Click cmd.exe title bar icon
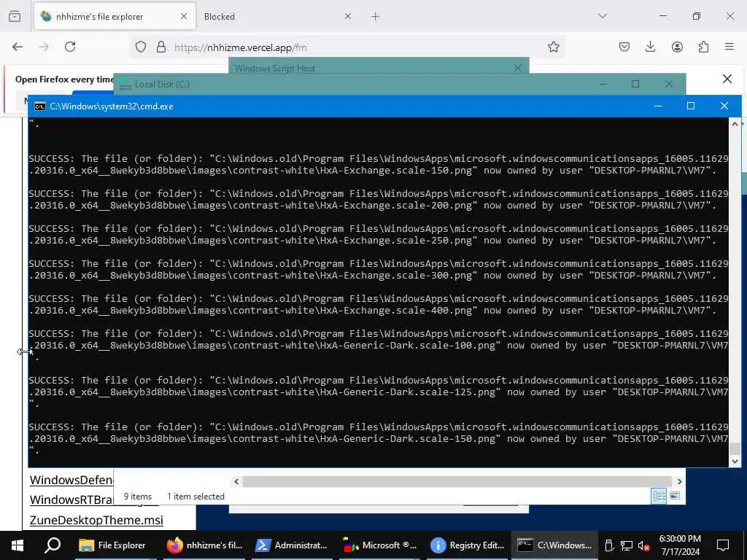This screenshot has width=747, height=560. (40, 106)
